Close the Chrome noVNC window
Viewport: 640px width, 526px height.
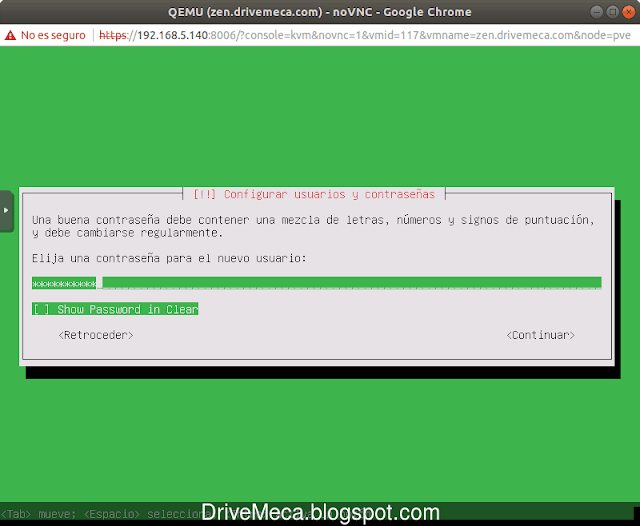[x=628, y=12]
